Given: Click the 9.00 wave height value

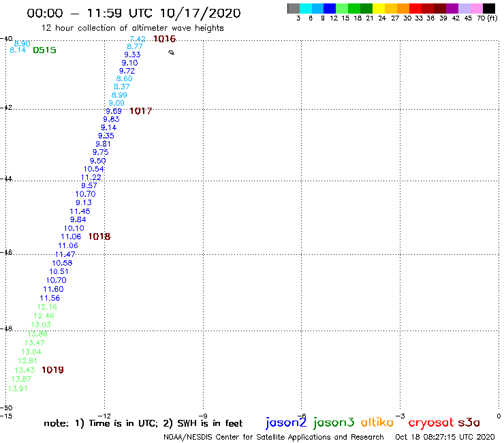Looking at the screenshot, I should [x=116, y=104].
